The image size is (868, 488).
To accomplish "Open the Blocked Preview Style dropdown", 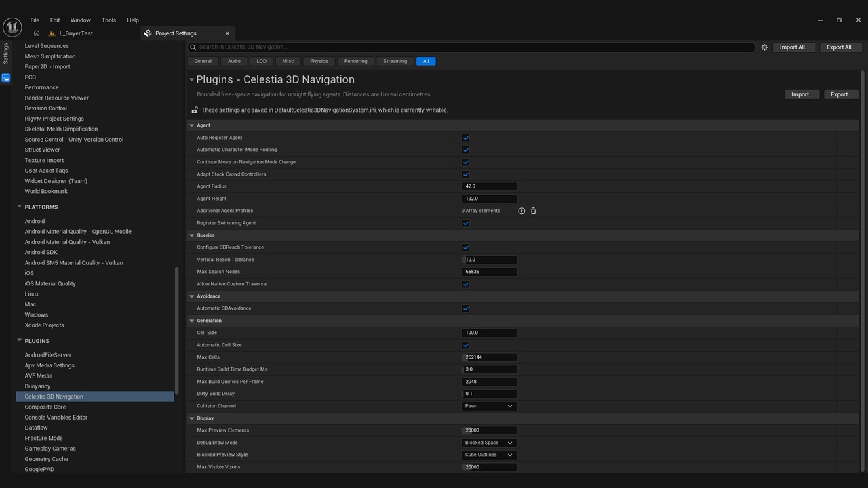I will click(489, 455).
